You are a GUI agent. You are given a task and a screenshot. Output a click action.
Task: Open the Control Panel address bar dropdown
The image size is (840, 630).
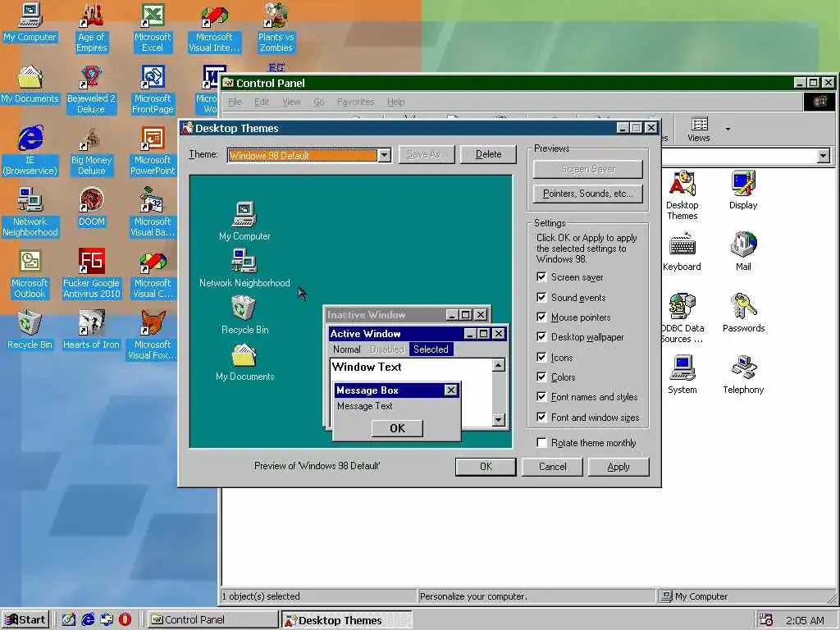tap(824, 156)
